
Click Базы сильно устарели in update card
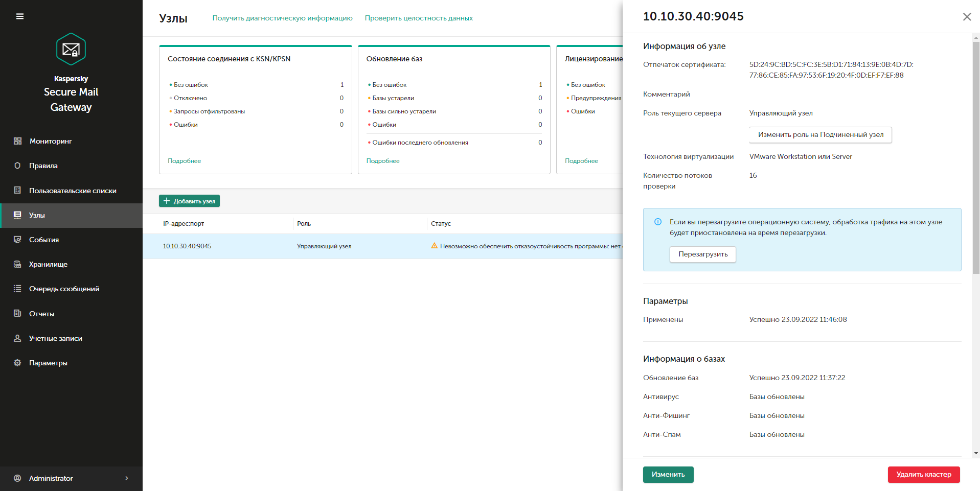coord(404,111)
